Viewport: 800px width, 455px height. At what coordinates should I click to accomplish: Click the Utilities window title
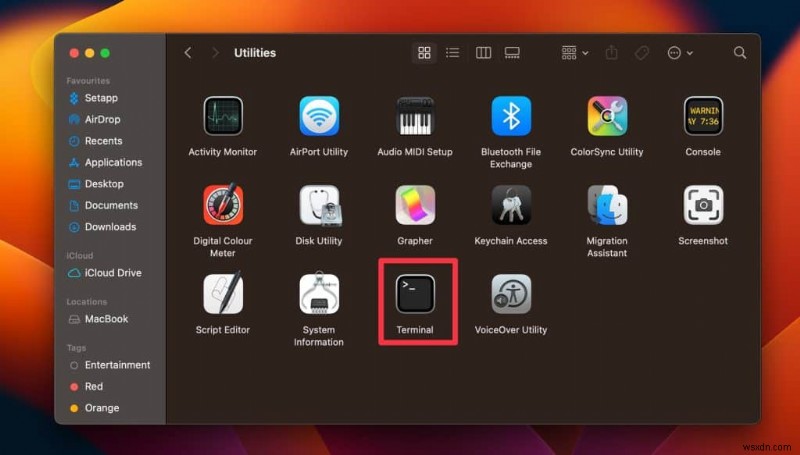(x=255, y=53)
